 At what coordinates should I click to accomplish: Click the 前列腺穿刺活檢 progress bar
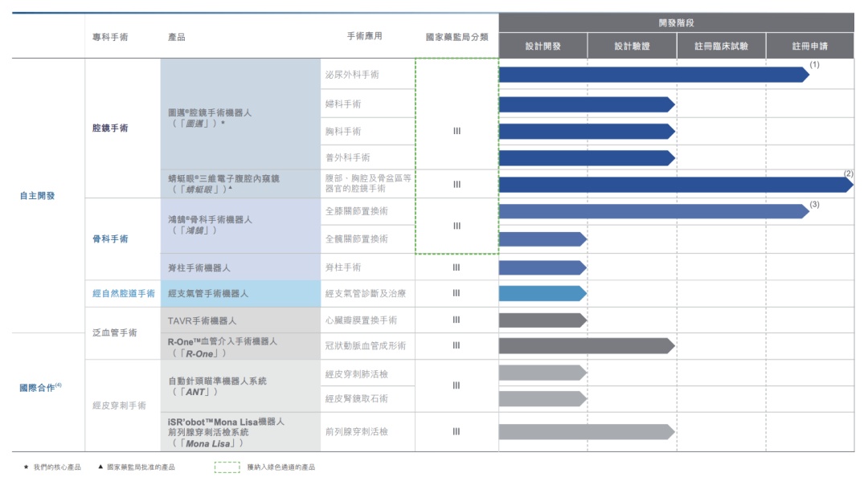(x=585, y=432)
